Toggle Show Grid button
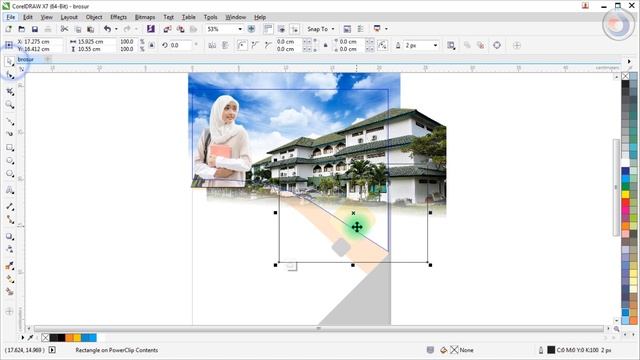Screen dimensions: 640x360 (x=281, y=29)
